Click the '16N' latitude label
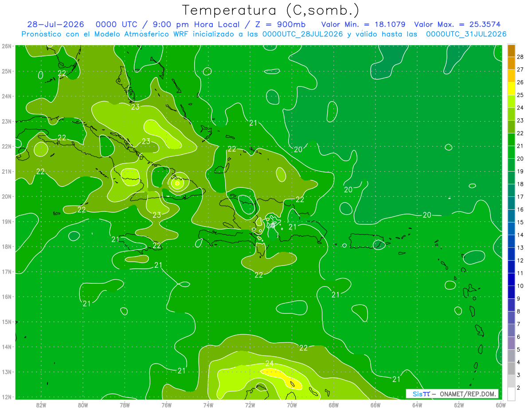This screenshot has width=532, height=411. (6, 297)
